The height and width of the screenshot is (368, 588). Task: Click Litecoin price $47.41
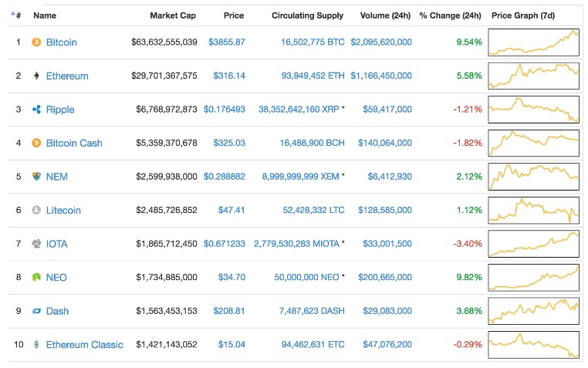pos(231,210)
